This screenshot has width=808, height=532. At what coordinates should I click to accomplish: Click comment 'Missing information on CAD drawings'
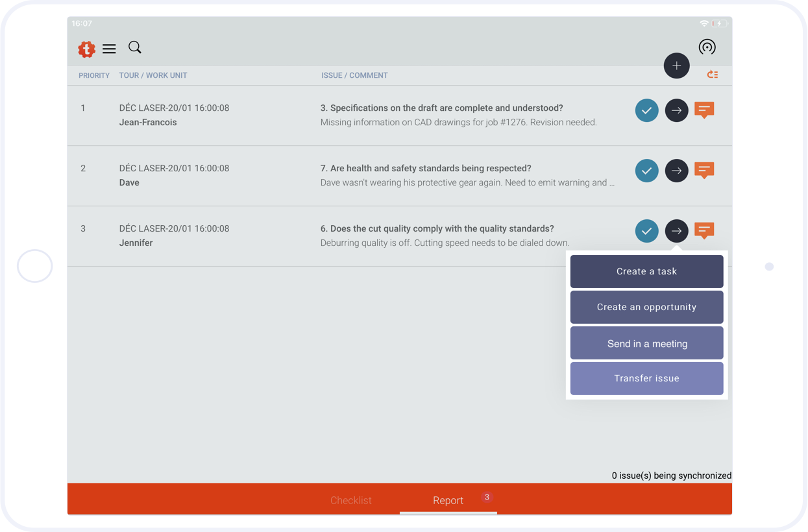pyautogui.click(x=458, y=122)
